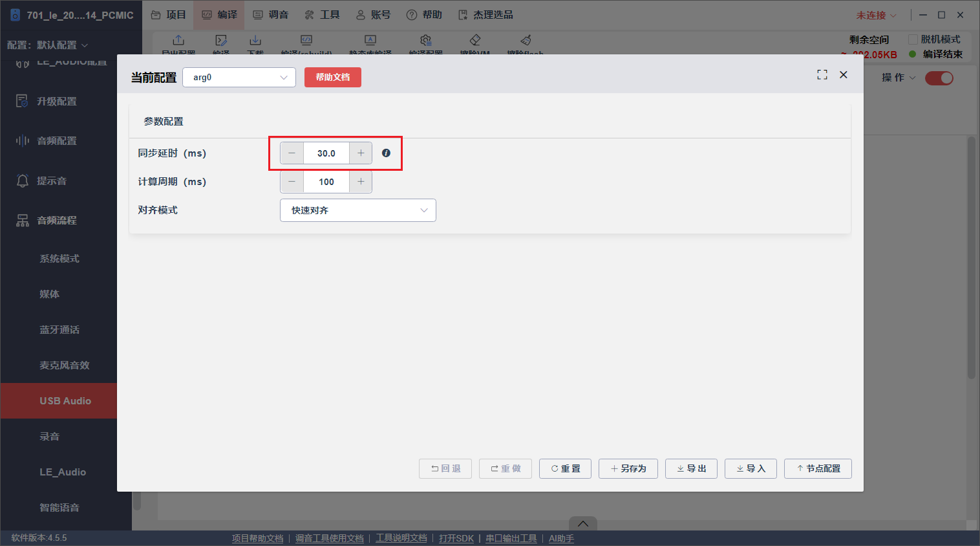Open the 项目帮助文档 link in the status bar
The height and width of the screenshot is (546, 980).
pyautogui.click(x=258, y=538)
